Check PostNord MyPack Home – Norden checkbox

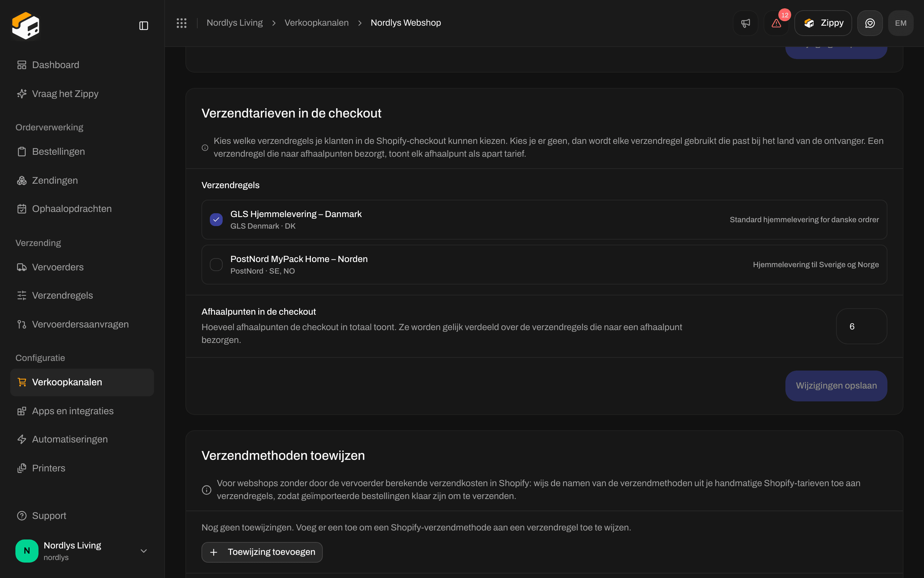pyautogui.click(x=216, y=265)
